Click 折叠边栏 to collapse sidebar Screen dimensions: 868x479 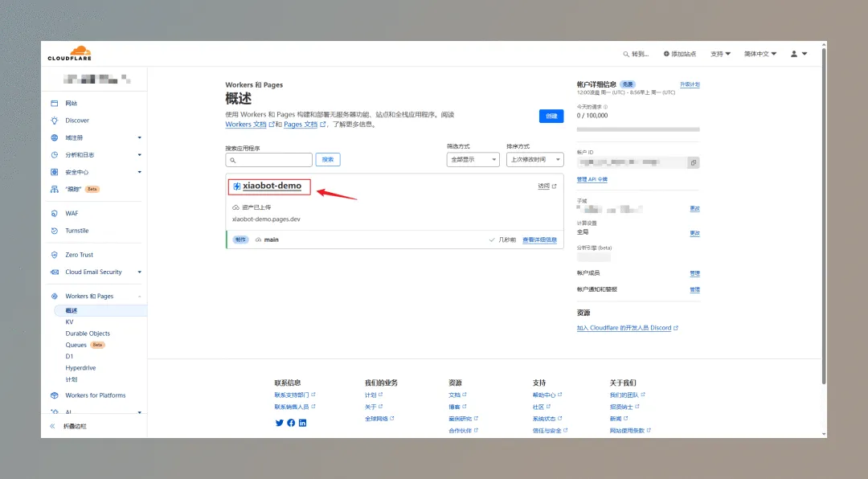(75, 427)
